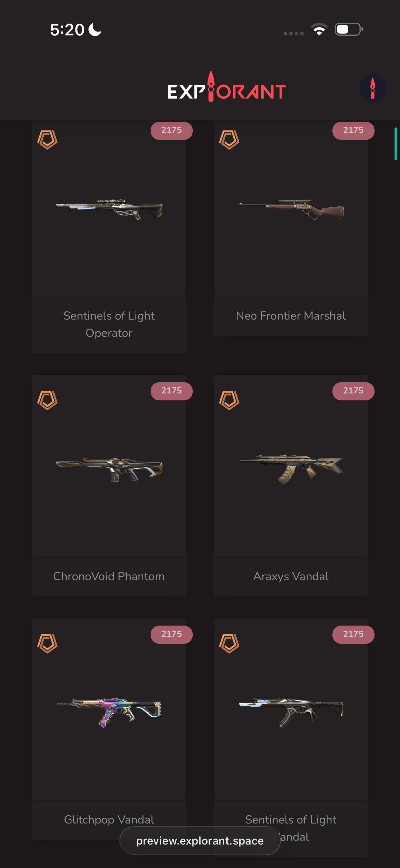Image resolution: width=400 pixels, height=868 pixels.
Task: Click the Glitchpop Vandal name label
Action: (x=109, y=820)
